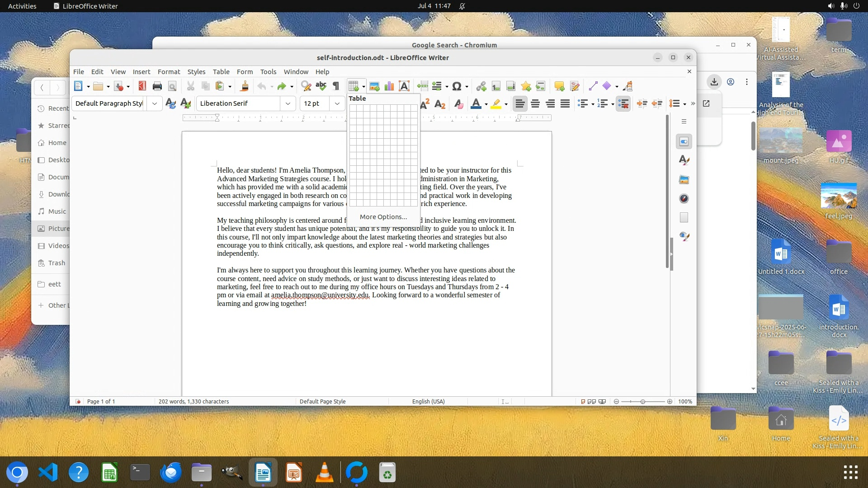Click More Options in Table popup
This screenshot has height=488, width=868.
pos(383,217)
